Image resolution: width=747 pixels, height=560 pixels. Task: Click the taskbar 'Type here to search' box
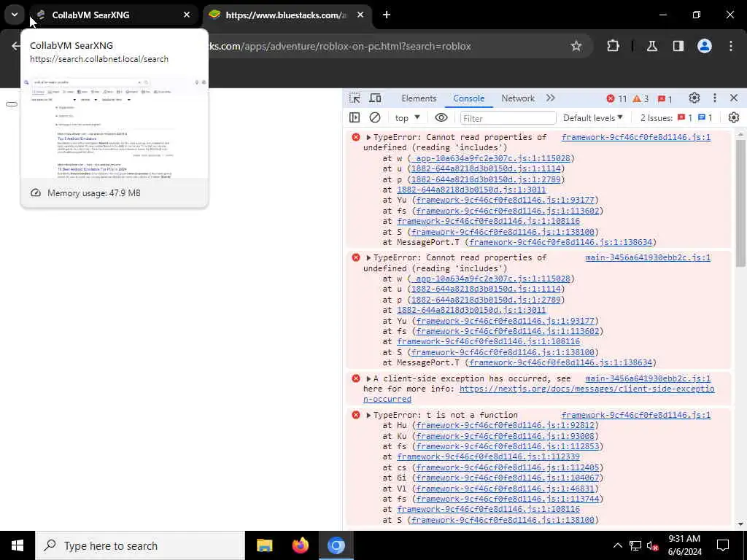click(x=140, y=545)
